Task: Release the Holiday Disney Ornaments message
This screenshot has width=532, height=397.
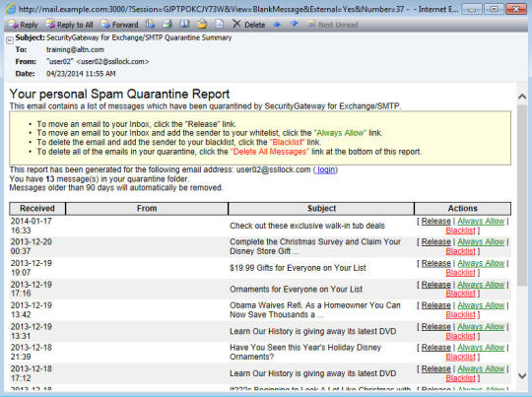Action: pyautogui.click(x=436, y=348)
